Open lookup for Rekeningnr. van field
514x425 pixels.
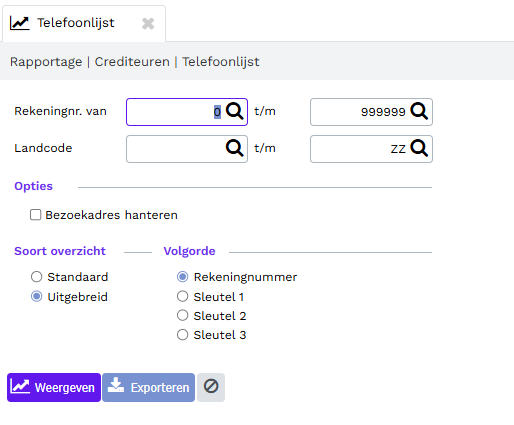coord(235,111)
